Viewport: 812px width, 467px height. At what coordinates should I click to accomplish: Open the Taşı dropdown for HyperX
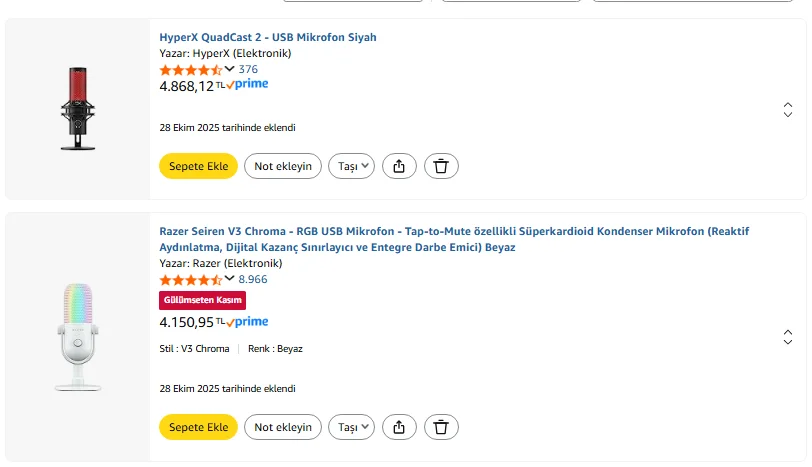coord(352,166)
